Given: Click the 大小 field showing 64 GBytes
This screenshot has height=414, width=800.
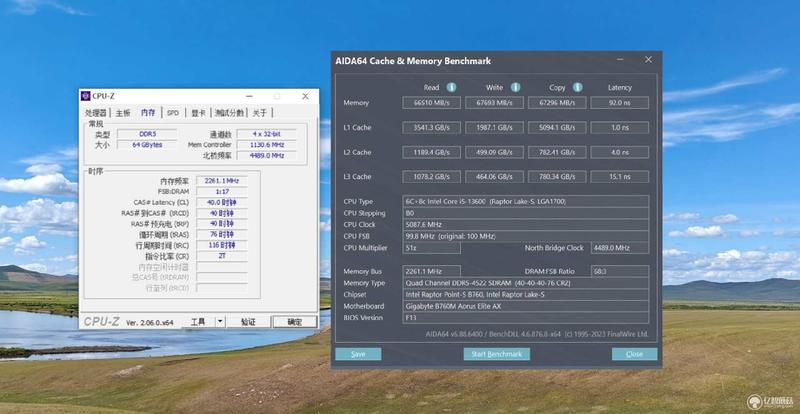Looking at the screenshot, I should point(147,145).
